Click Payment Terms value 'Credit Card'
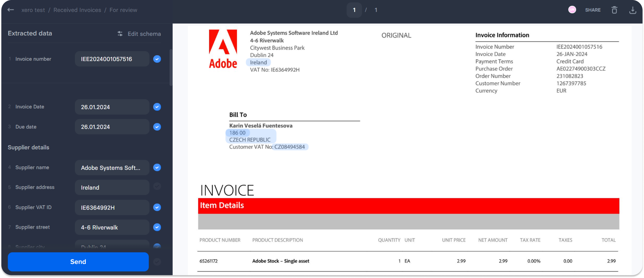The height and width of the screenshot is (278, 644). tap(570, 61)
